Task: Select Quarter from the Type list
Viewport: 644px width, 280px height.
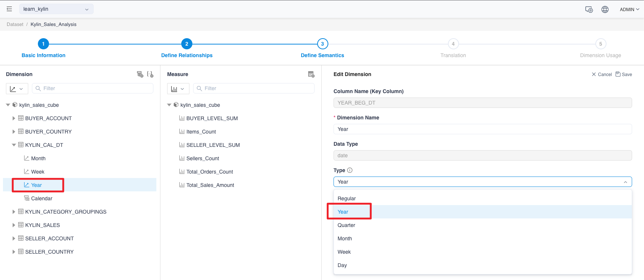Action: [346, 225]
